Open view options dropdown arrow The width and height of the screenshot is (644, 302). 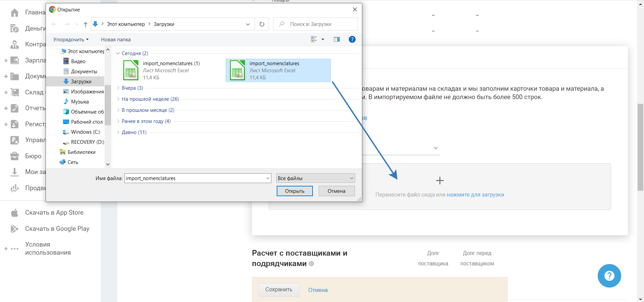tap(323, 39)
